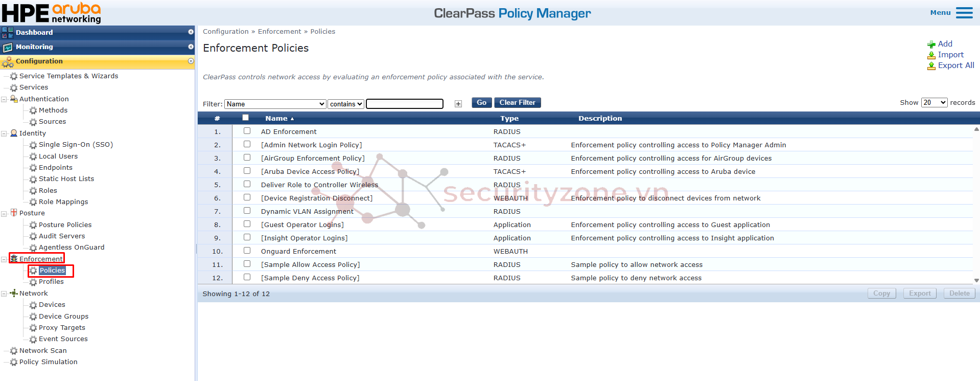This screenshot has height=381, width=980.
Task: Click the Go filter button
Action: (x=482, y=103)
